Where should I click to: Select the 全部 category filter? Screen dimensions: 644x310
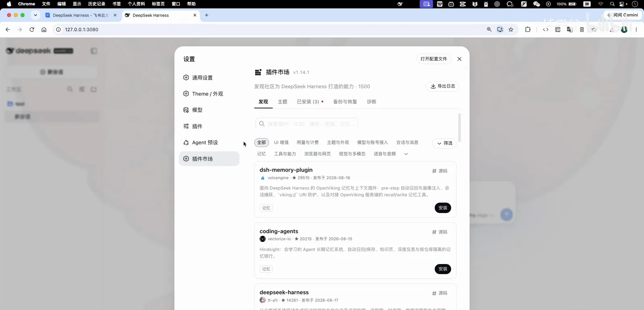(262, 143)
